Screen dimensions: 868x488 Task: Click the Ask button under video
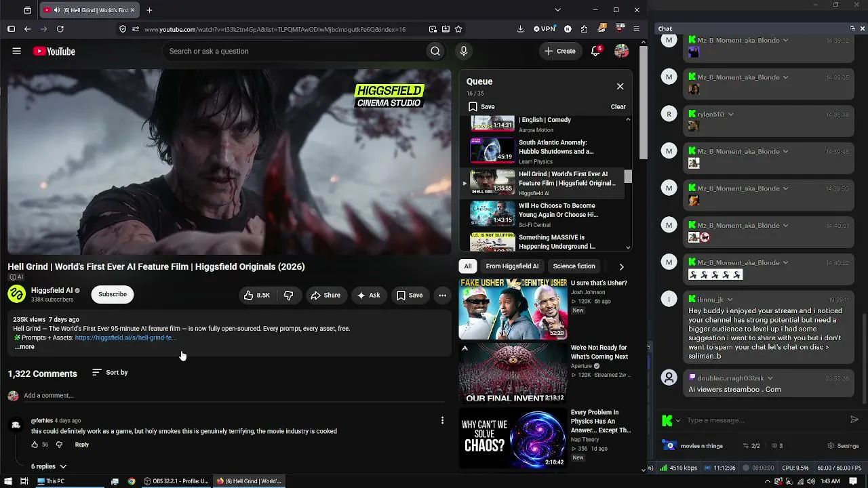point(368,295)
